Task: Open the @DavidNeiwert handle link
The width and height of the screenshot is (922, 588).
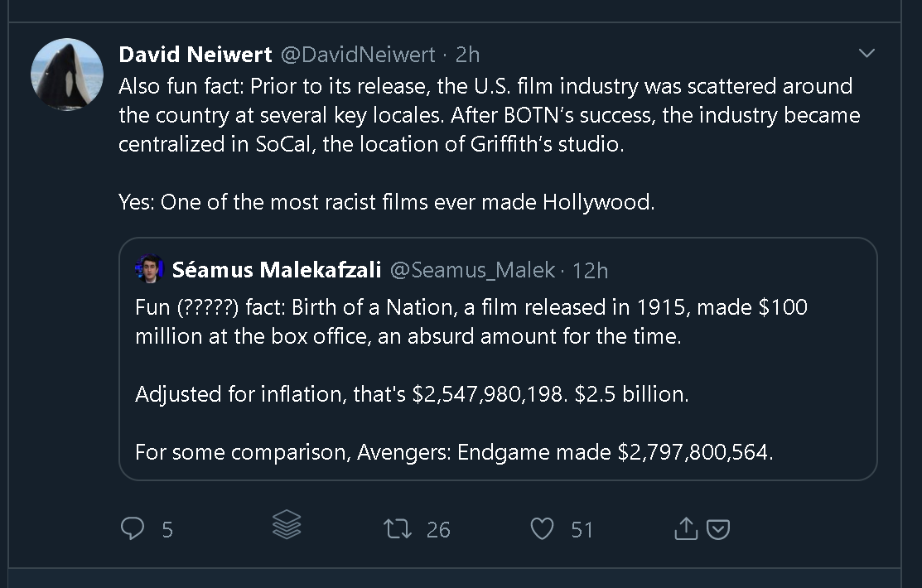Action: pos(358,55)
